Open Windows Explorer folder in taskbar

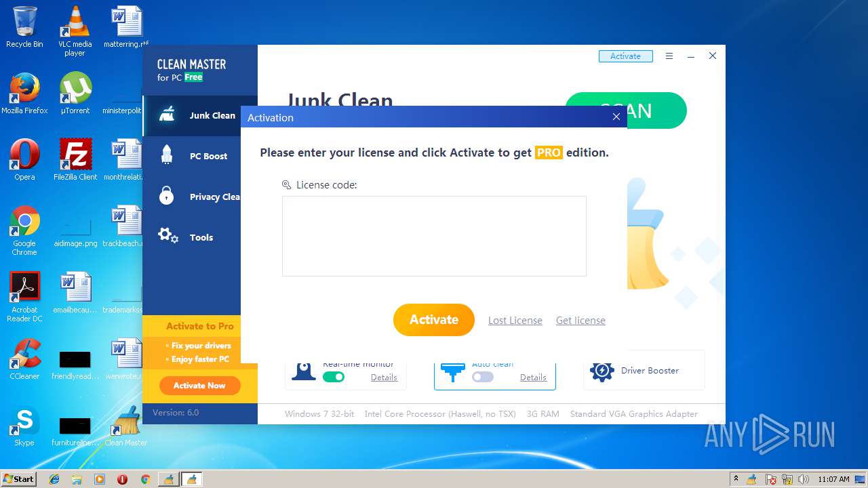(x=77, y=479)
